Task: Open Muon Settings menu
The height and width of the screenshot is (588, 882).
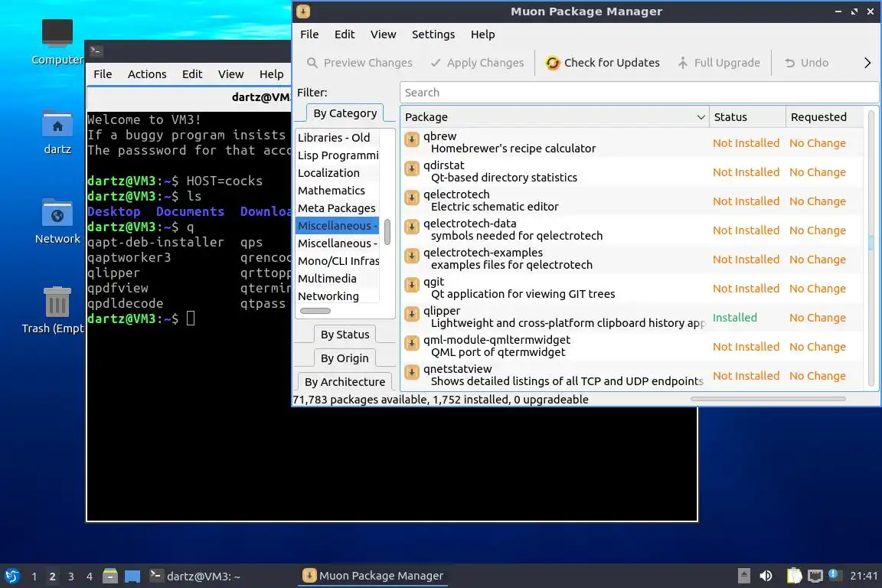Action: click(433, 34)
